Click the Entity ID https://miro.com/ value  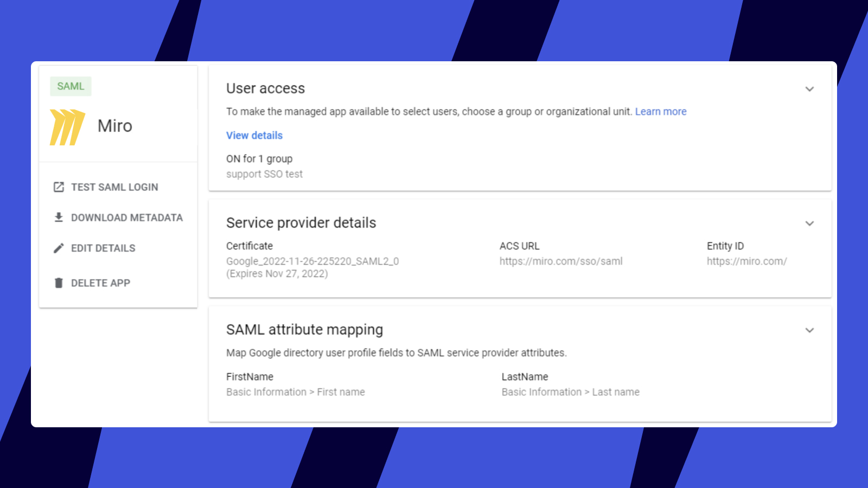click(x=746, y=261)
